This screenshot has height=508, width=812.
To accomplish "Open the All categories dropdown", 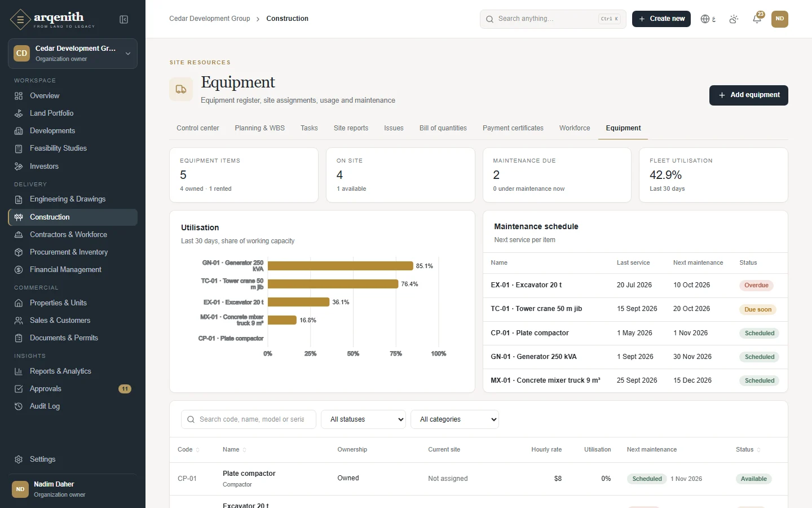I will pos(454,419).
